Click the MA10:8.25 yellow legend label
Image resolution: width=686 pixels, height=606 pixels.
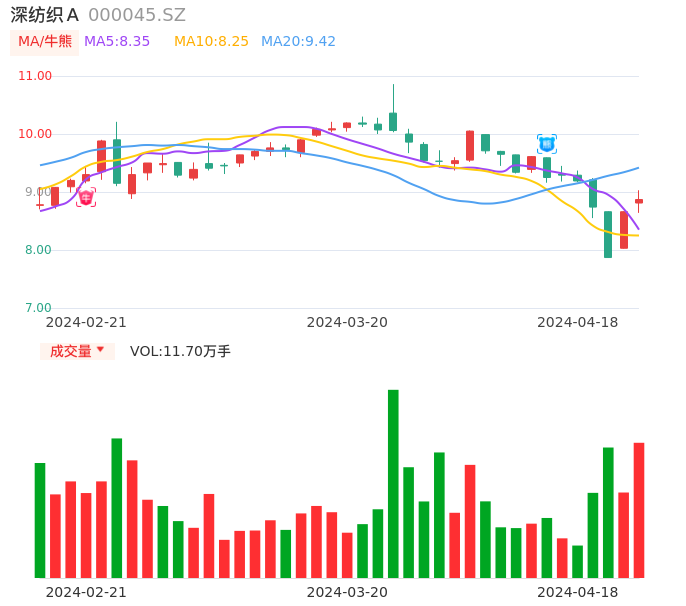coord(211,42)
